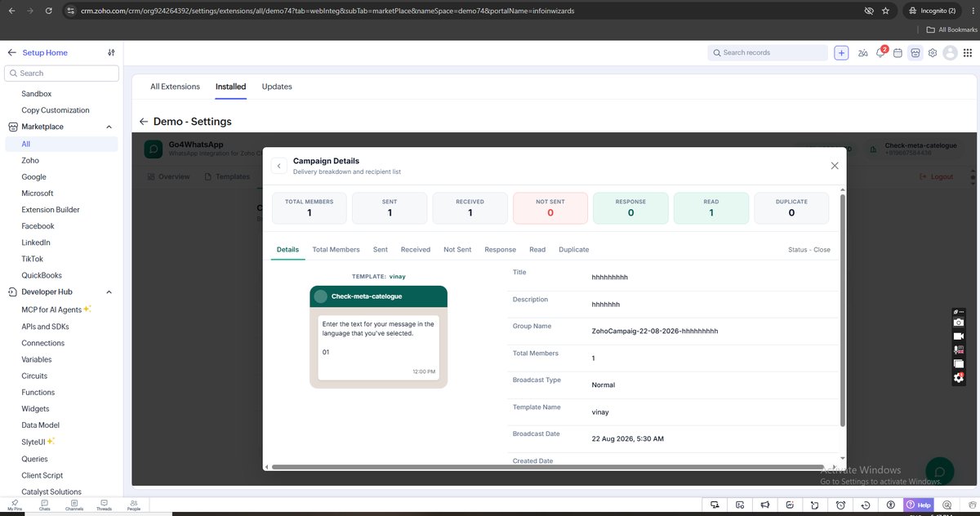This screenshot has height=516, width=980.
Task: Open the calendar icon in top bar
Action: [x=898, y=53]
